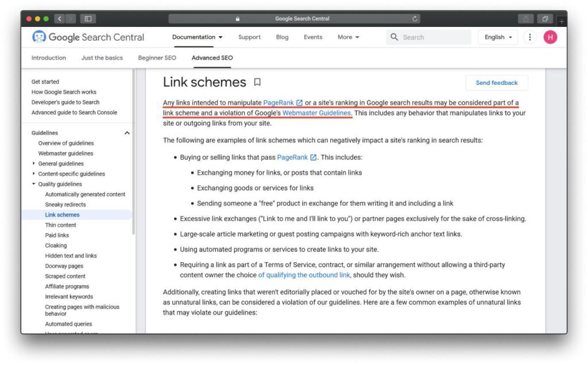Bookmark the Link schemes page
This screenshot has width=588, height=365.
pos(257,82)
